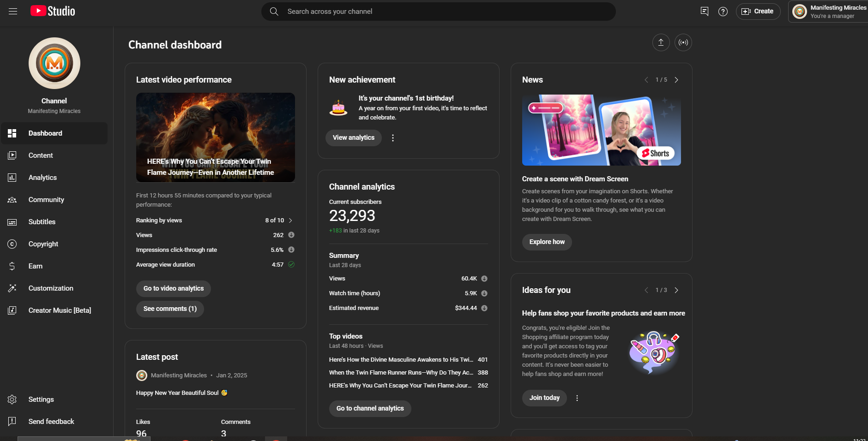The width and height of the screenshot is (868, 441).
Task: Click the search across your channel field
Action: tap(439, 12)
